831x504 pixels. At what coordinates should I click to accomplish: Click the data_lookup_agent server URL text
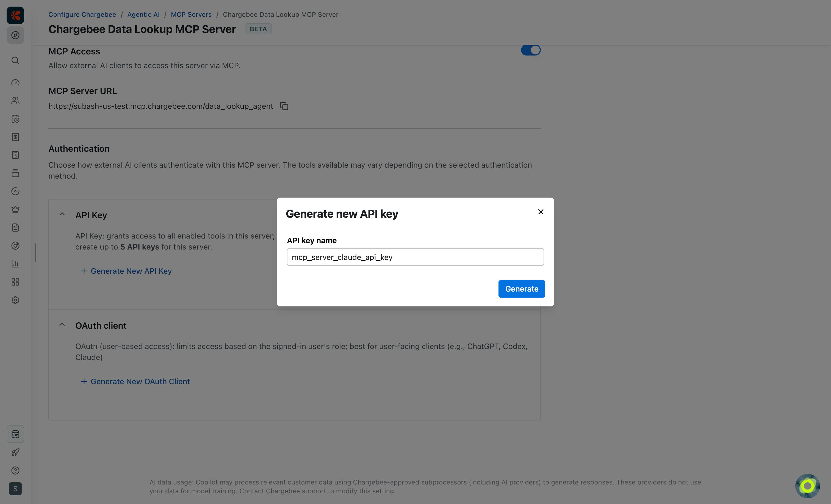point(160,106)
